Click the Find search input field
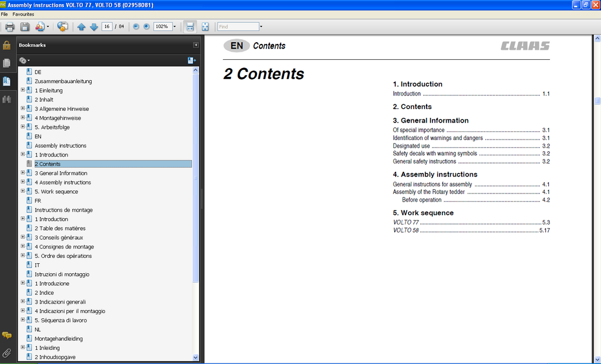 tap(238, 27)
